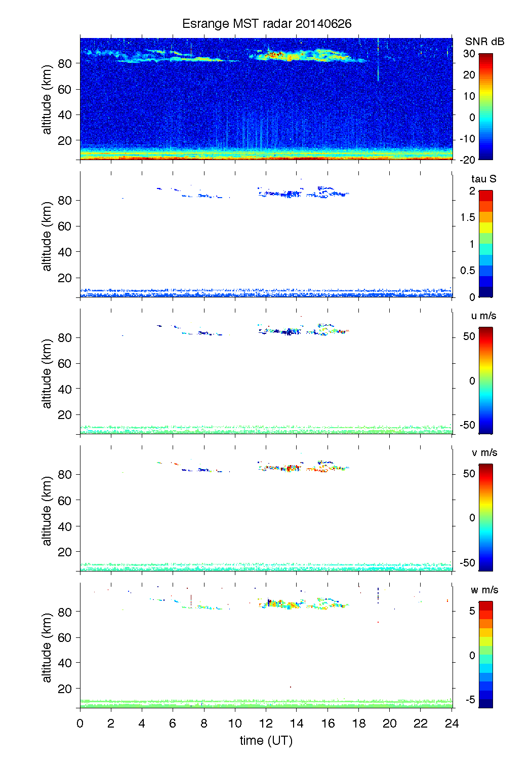This screenshot has height=761, width=532.
Task: Click the 'tau S' colorbar label
Action: point(483,179)
